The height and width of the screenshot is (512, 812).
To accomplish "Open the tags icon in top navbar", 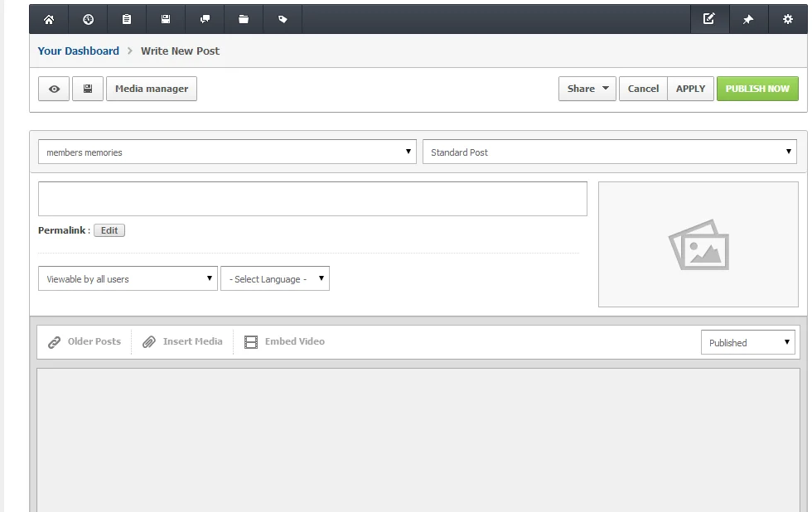I will 283,19.
